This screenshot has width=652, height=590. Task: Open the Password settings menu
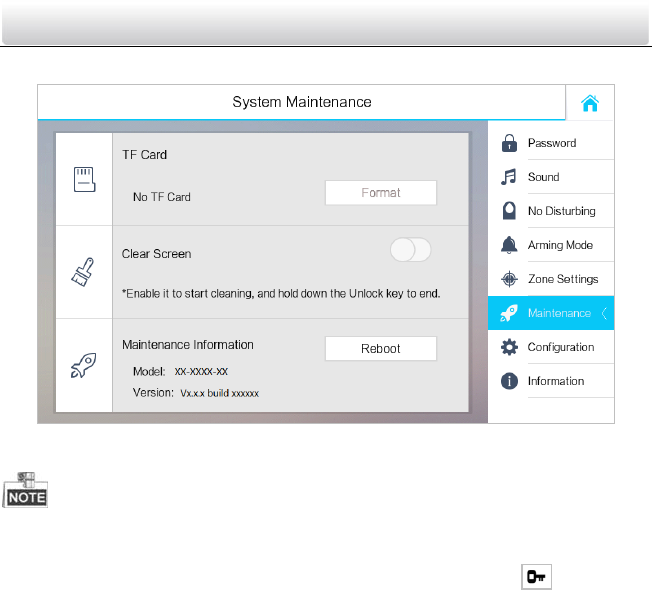coord(552,143)
